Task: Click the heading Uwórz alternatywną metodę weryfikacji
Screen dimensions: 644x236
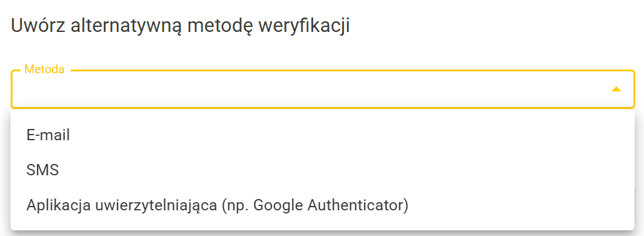Action: (180, 26)
